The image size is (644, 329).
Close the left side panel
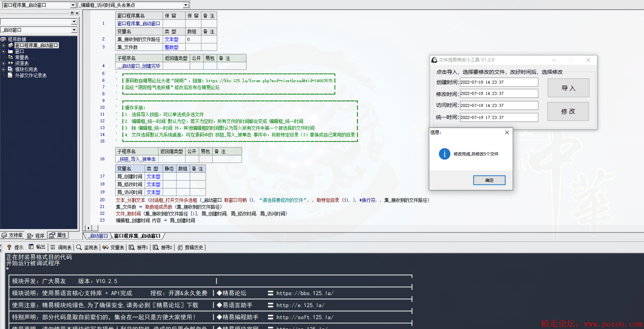click(77, 13)
